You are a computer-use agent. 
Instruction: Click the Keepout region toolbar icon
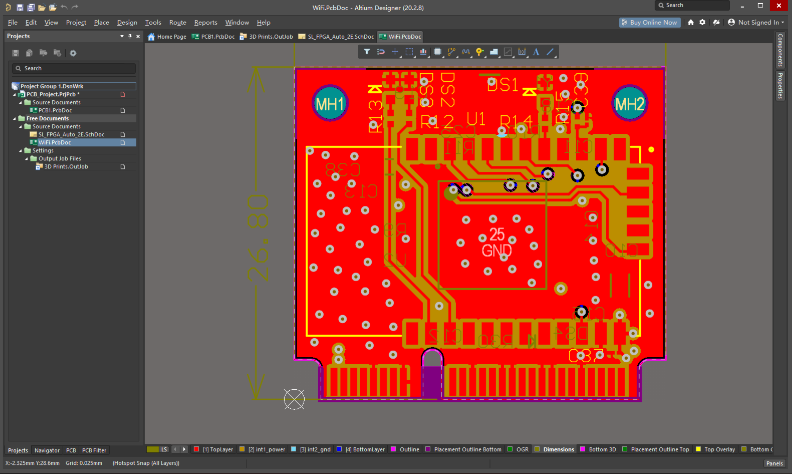click(x=508, y=52)
